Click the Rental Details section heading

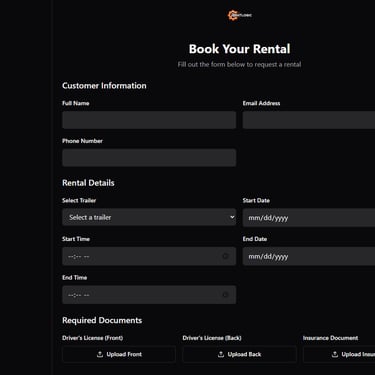point(88,183)
